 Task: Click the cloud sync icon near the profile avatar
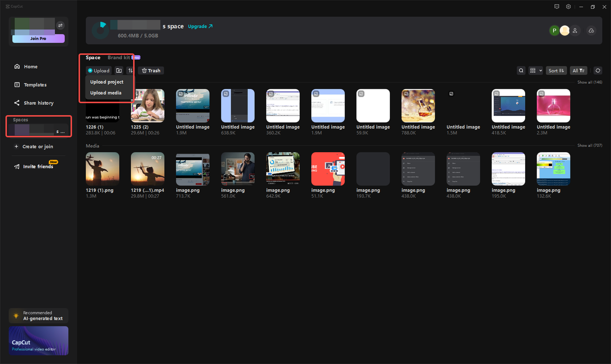(591, 30)
